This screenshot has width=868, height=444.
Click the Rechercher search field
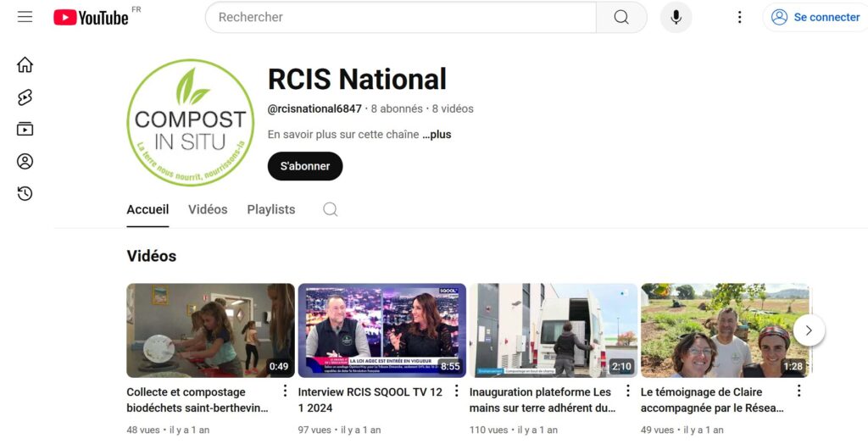(x=401, y=17)
